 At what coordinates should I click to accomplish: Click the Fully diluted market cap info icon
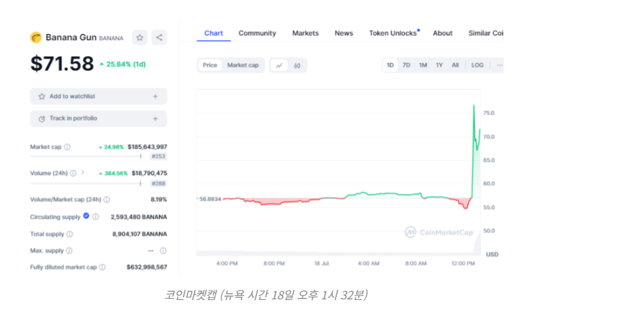coord(102,267)
